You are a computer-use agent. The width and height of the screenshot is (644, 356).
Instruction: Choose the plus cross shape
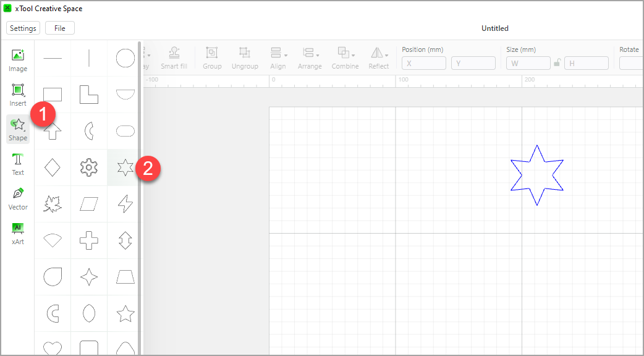(89, 240)
